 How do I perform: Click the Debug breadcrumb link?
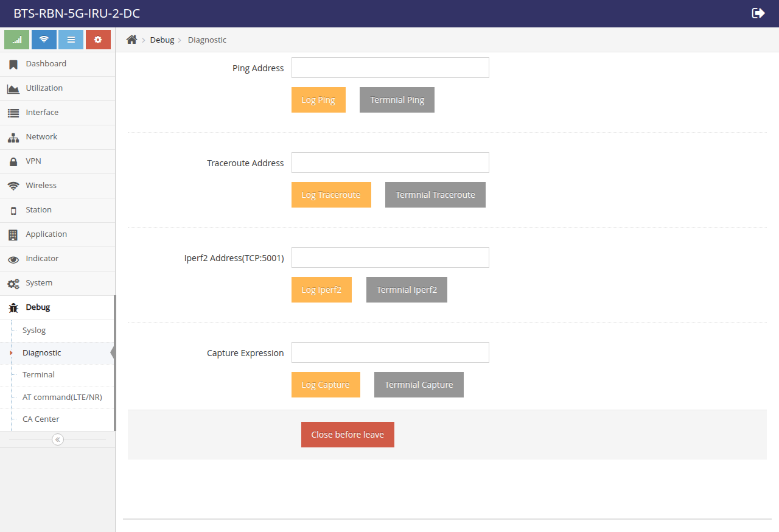pyautogui.click(x=162, y=40)
